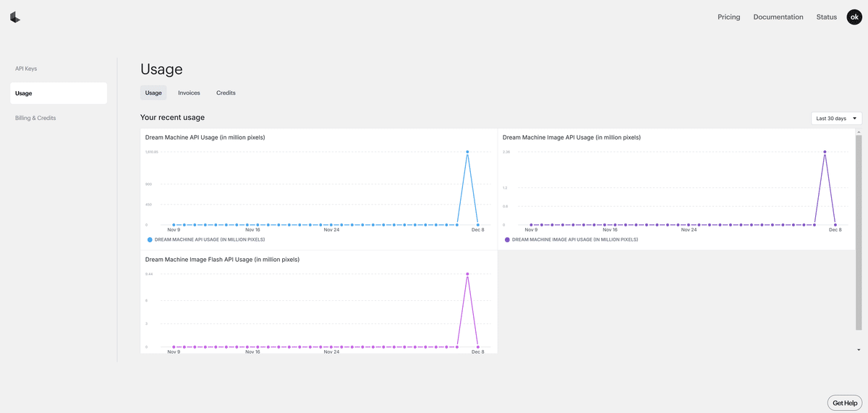Screen dimensions: 868x413
Task: Open the Pricing page
Action: tap(728, 17)
